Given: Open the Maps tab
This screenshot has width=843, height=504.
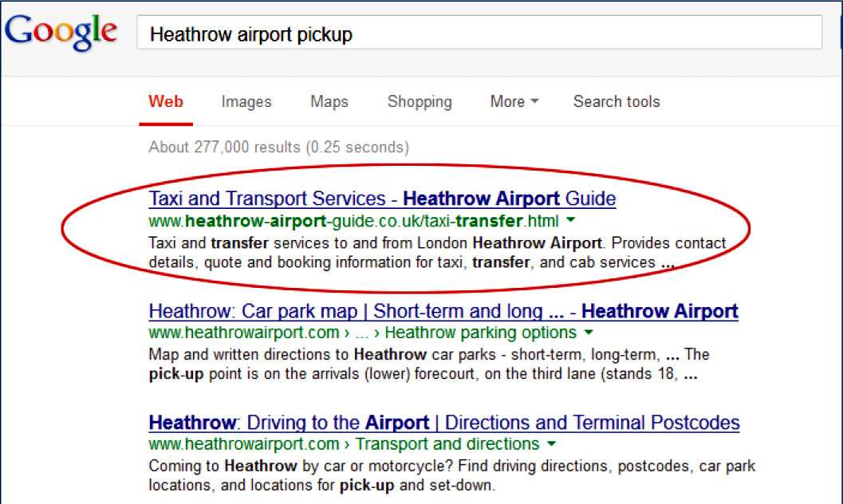Looking at the screenshot, I should point(329,101).
